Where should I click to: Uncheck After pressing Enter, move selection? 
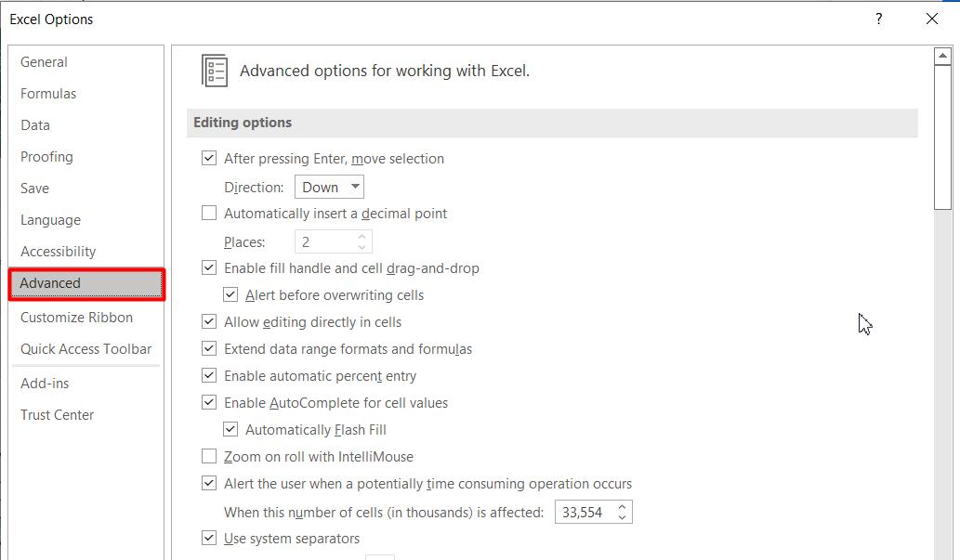coord(209,159)
